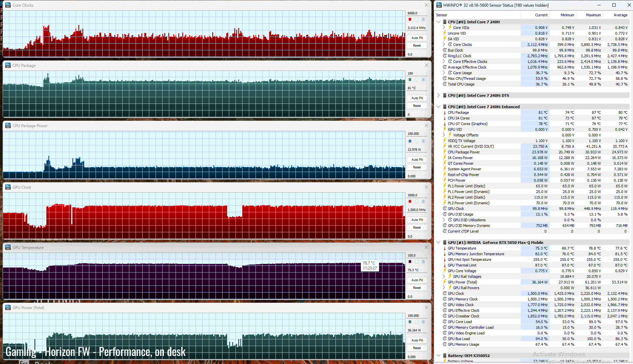Expand the Voltage Offsets row
This screenshot has height=364, width=633.
[x=444, y=135]
